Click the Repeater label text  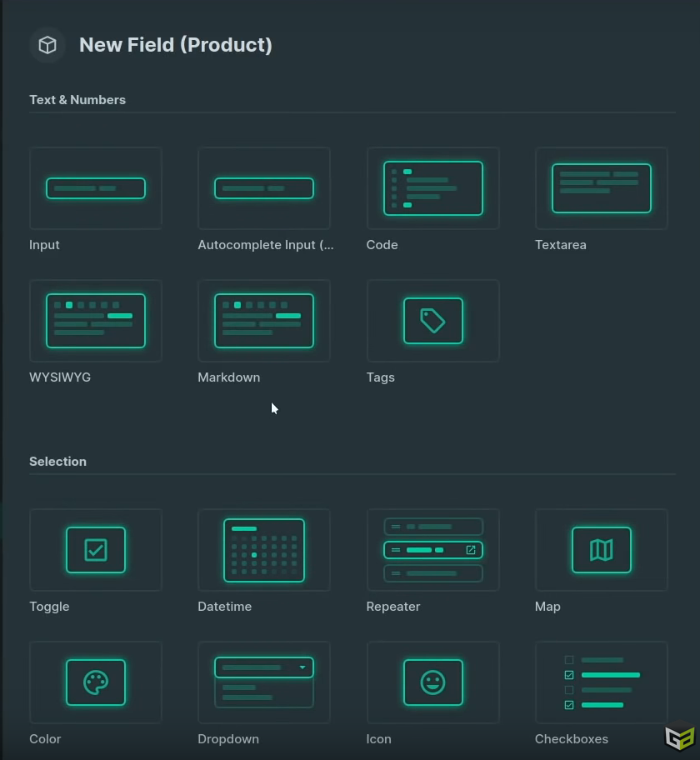[x=393, y=607]
